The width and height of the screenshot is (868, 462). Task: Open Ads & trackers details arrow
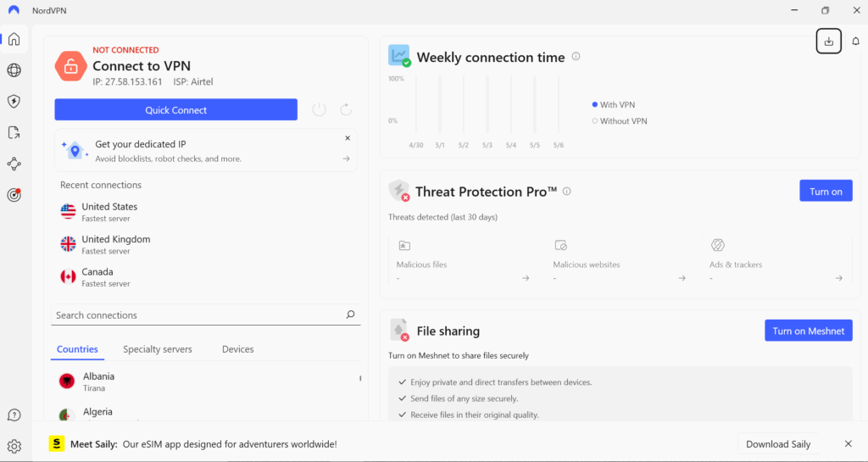pyautogui.click(x=838, y=278)
